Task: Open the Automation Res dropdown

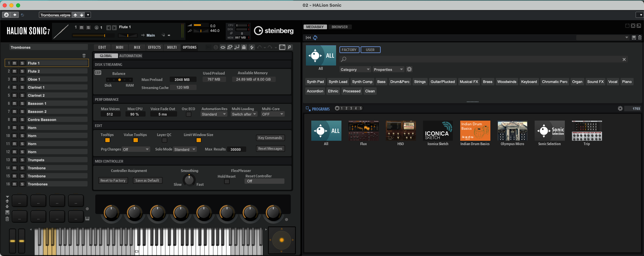Action: coord(214,114)
